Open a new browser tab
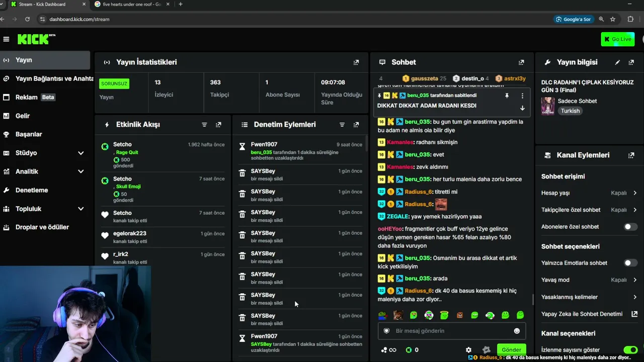Viewport: 644px width, 362px height. click(180, 5)
